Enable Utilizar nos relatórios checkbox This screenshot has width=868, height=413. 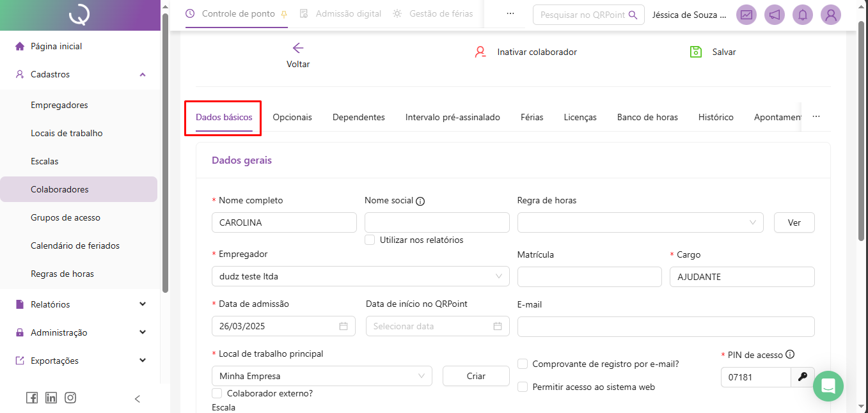coord(370,240)
